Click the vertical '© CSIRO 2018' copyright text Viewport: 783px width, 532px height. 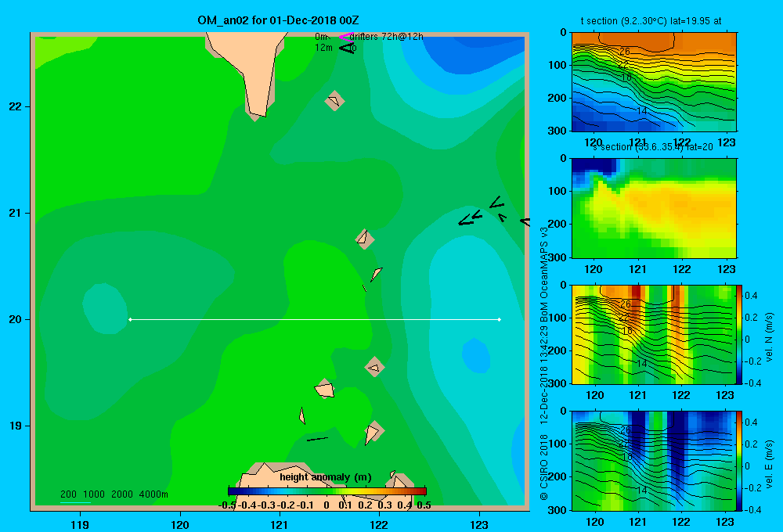pyautogui.click(x=544, y=466)
